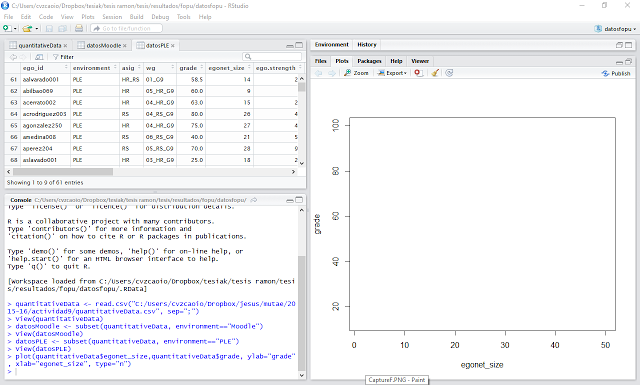Image resolution: width=640 pixels, height=385 pixels.
Task: Click the horizontal scrollbar of data table
Action: click(63, 172)
